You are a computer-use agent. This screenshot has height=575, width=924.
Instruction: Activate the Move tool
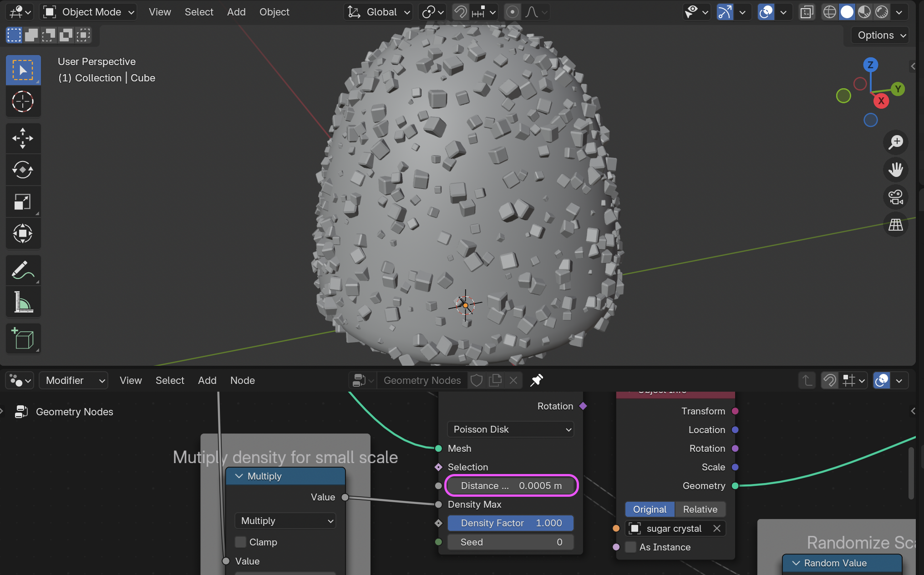pyautogui.click(x=23, y=138)
